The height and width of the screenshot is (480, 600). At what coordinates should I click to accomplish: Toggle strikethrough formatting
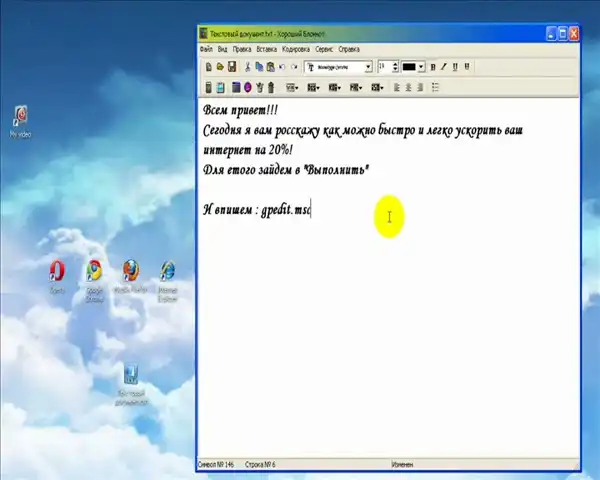467,67
